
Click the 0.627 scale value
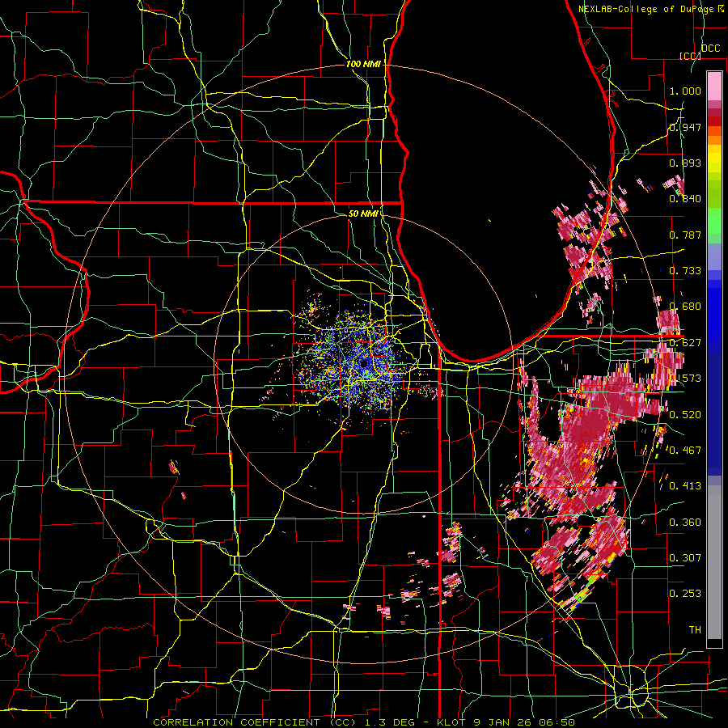coord(685,343)
